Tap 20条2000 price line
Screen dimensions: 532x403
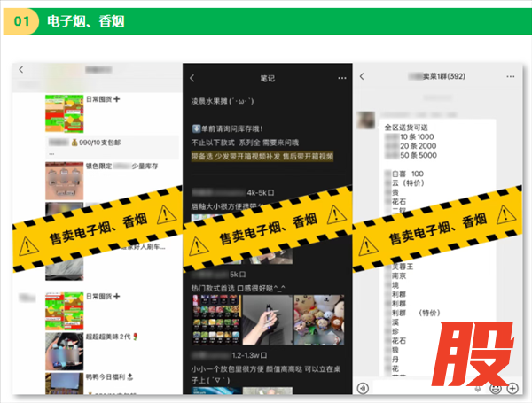pos(418,146)
